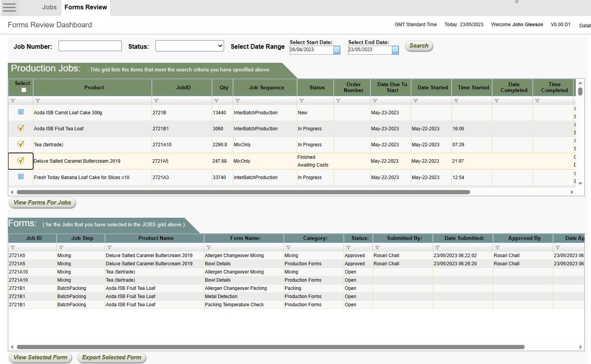Open the hamburger navigation menu
Screen dimensions: 591x364
[9, 7]
